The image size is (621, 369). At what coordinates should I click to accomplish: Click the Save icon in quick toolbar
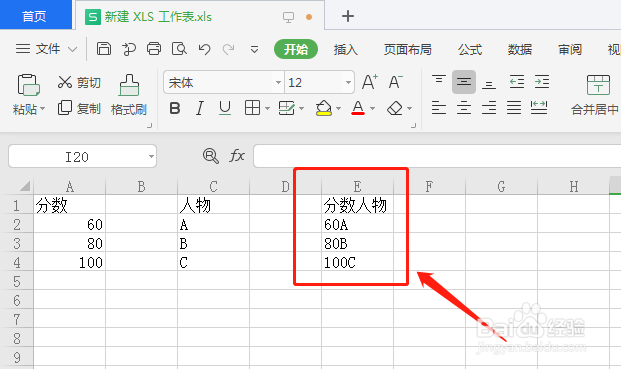[x=104, y=49]
